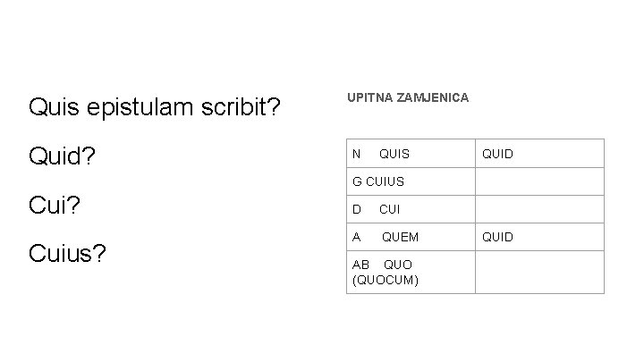Select the 'G CUIUS' table cell

(410, 181)
